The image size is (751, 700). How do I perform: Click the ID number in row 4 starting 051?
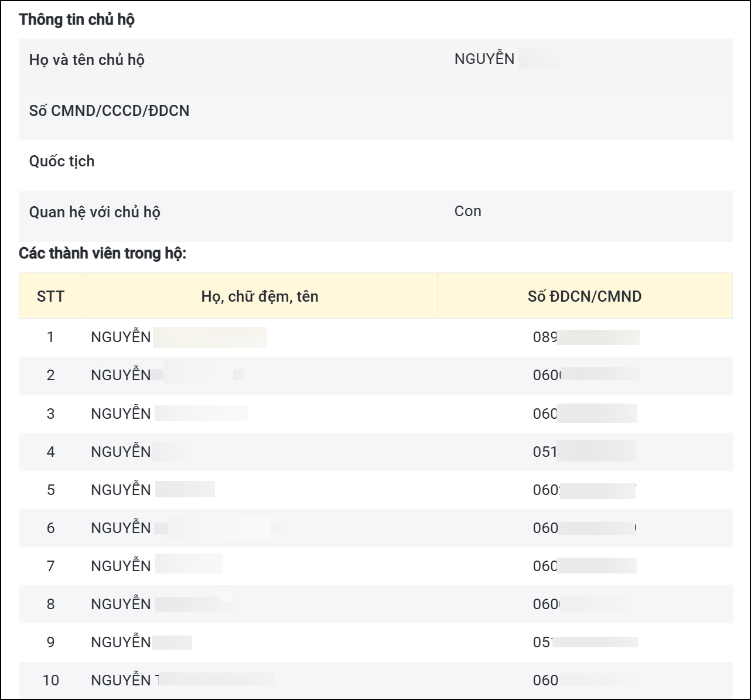(585, 452)
